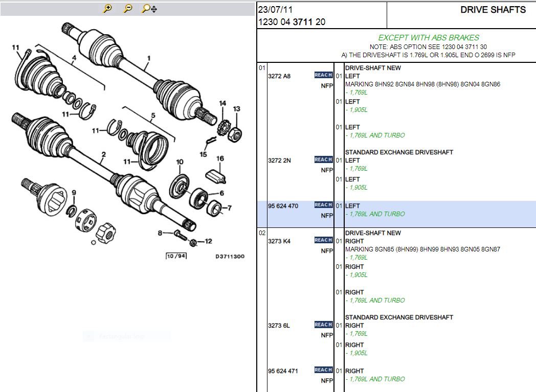Click callout number 7 on the diagram
The width and height of the screenshot is (536, 392).
coord(229,207)
